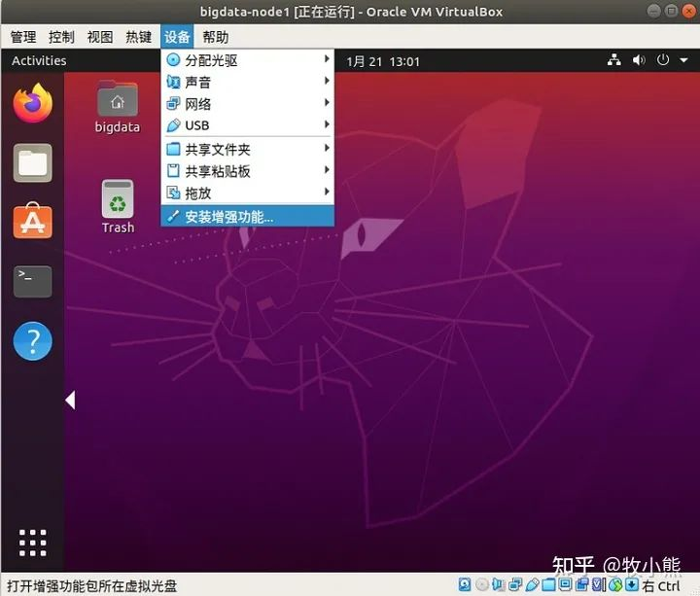Viewport: 700px width, 596px height.
Task: Open the 热键 menu
Action: click(x=138, y=37)
